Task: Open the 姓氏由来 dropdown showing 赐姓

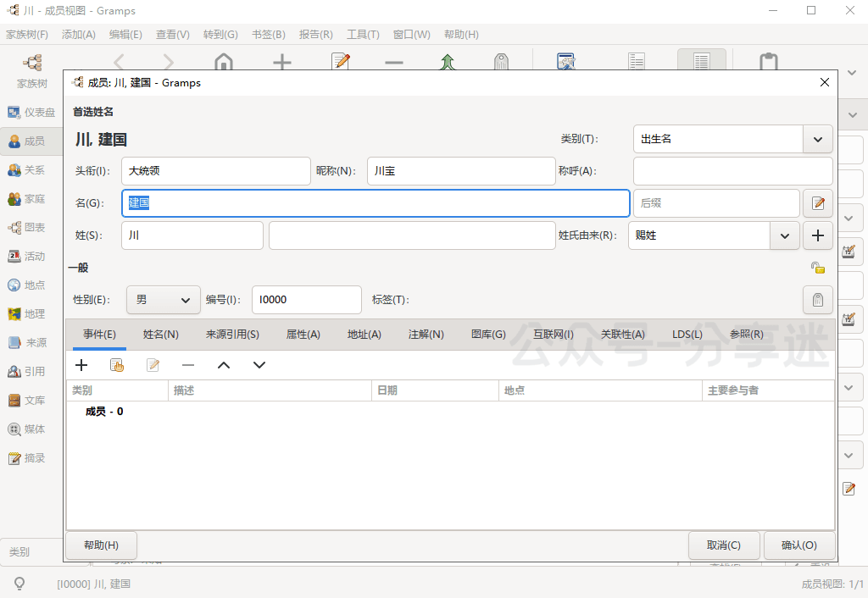Action: click(784, 235)
